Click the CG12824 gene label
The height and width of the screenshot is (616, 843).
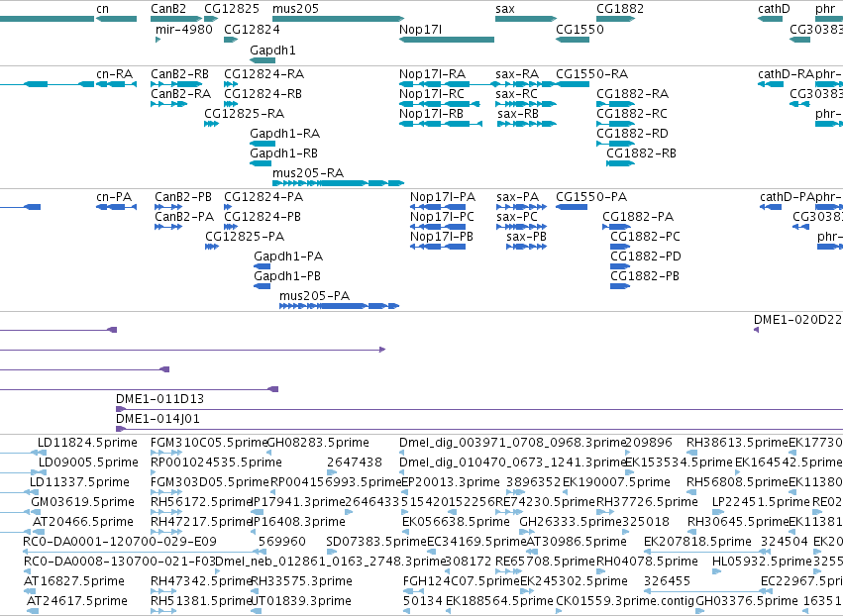click(252, 30)
